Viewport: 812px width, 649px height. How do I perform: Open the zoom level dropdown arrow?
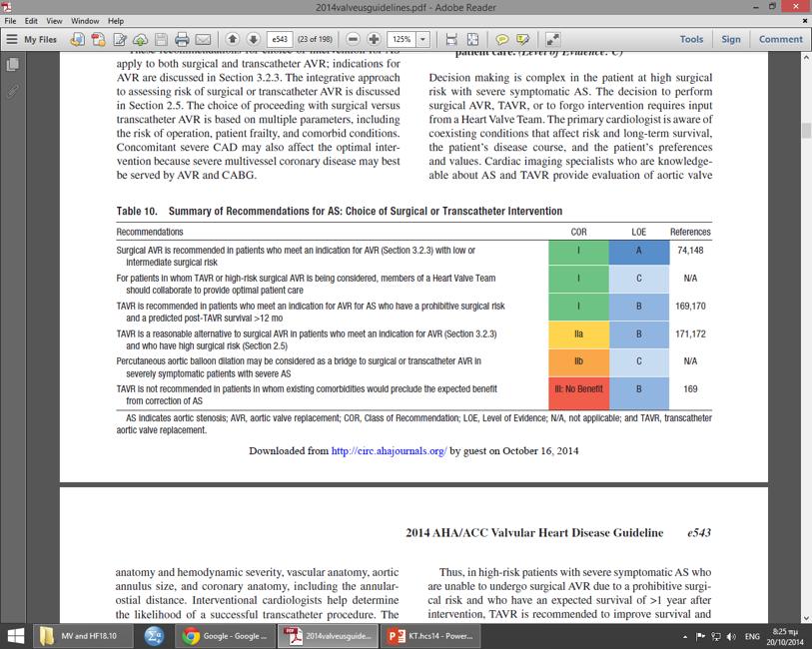423,39
